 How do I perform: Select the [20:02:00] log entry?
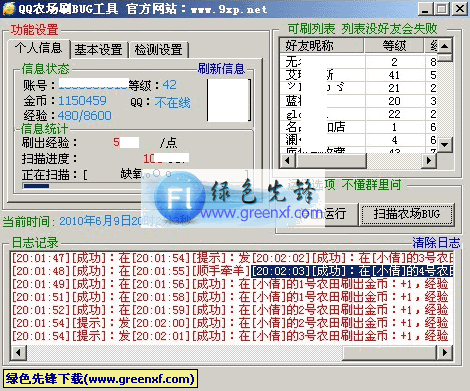tap(290, 323)
